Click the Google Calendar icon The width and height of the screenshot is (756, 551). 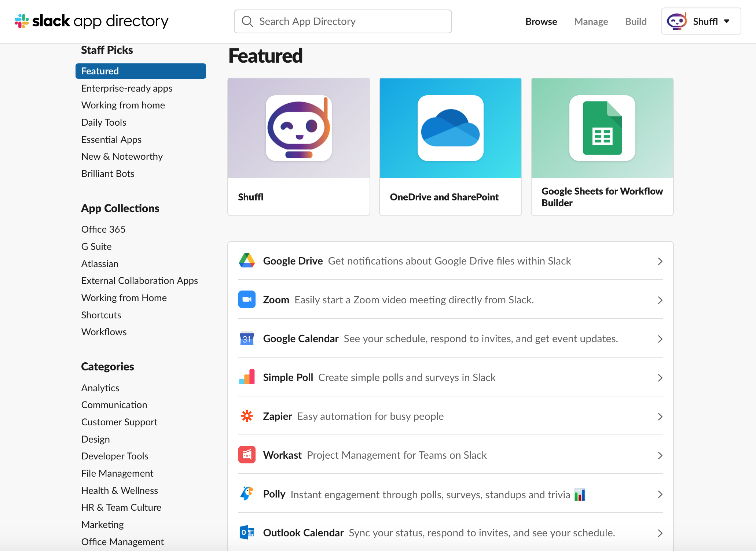pos(247,339)
